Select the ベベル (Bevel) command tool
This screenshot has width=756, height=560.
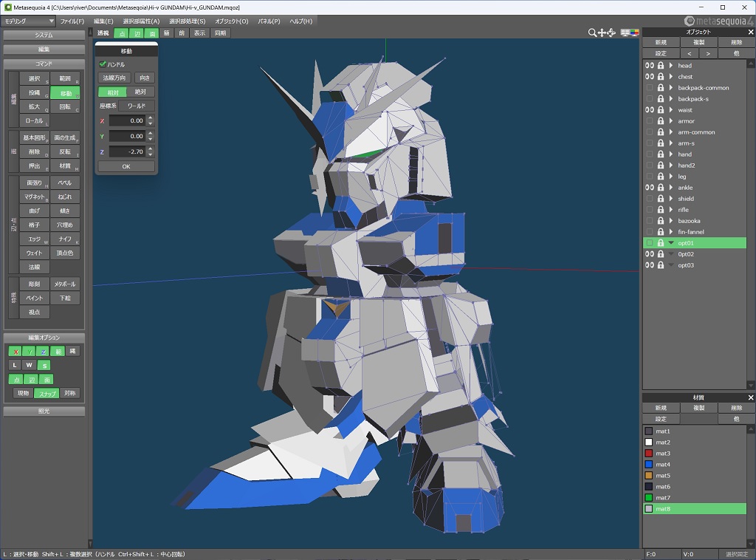coord(65,182)
